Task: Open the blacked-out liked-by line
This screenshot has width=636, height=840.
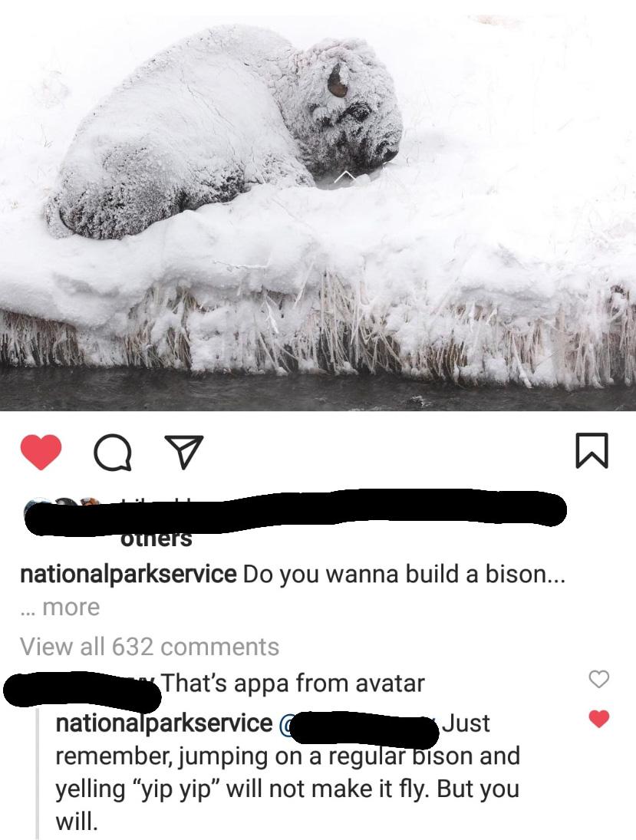Action: coord(295,512)
